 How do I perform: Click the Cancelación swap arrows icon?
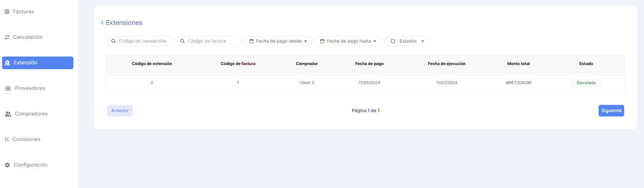click(x=7, y=37)
